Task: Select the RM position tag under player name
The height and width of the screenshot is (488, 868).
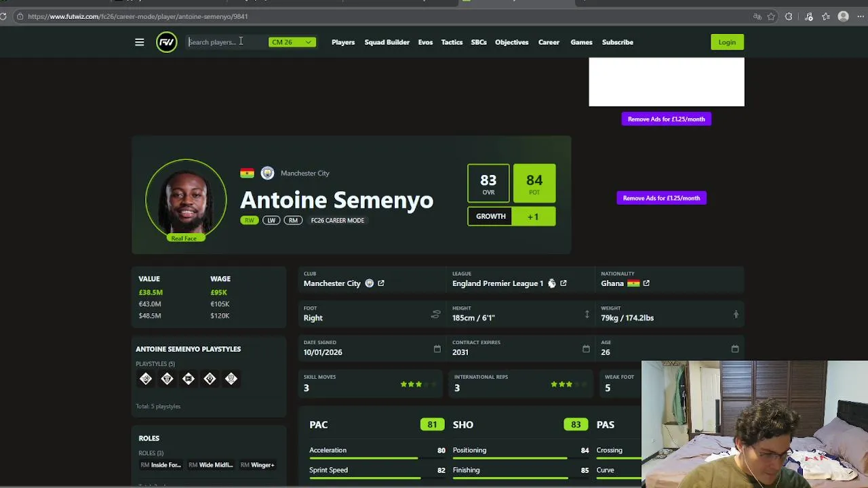Action: 293,220
